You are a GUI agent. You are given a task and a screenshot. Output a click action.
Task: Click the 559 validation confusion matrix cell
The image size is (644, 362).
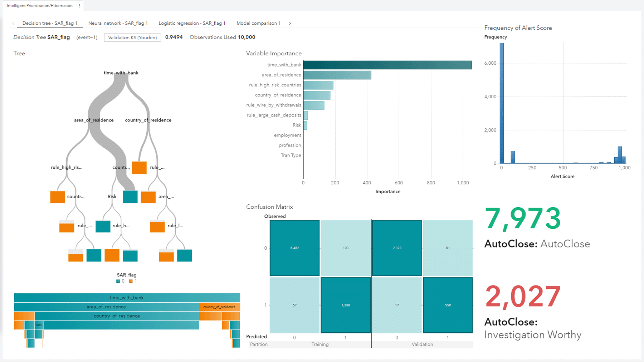pyautogui.click(x=448, y=305)
